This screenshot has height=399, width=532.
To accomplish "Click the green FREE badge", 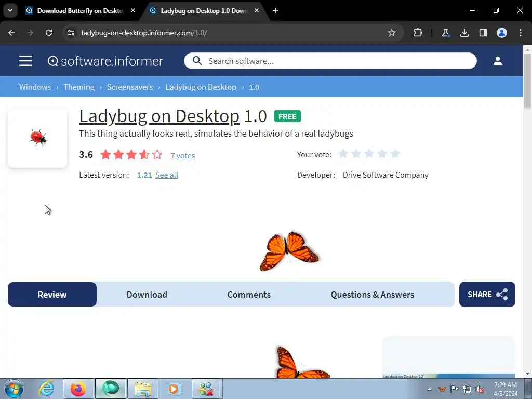I will 287,116.
